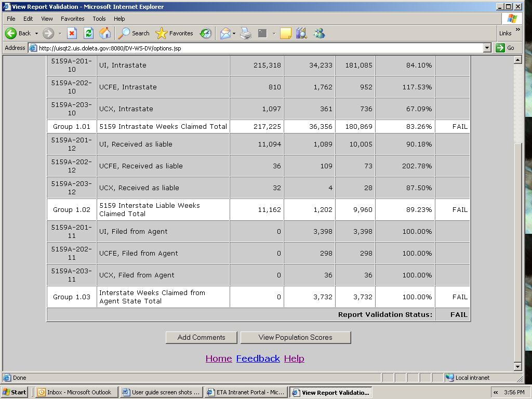Click the 202.78% percentage cell
This screenshot has width=532, height=399.
click(x=405, y=166)
